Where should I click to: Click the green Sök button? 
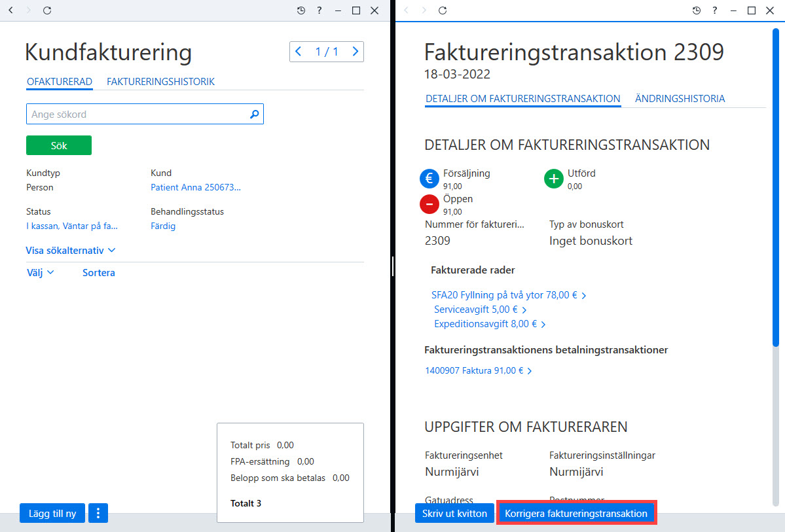click(58, 145)
